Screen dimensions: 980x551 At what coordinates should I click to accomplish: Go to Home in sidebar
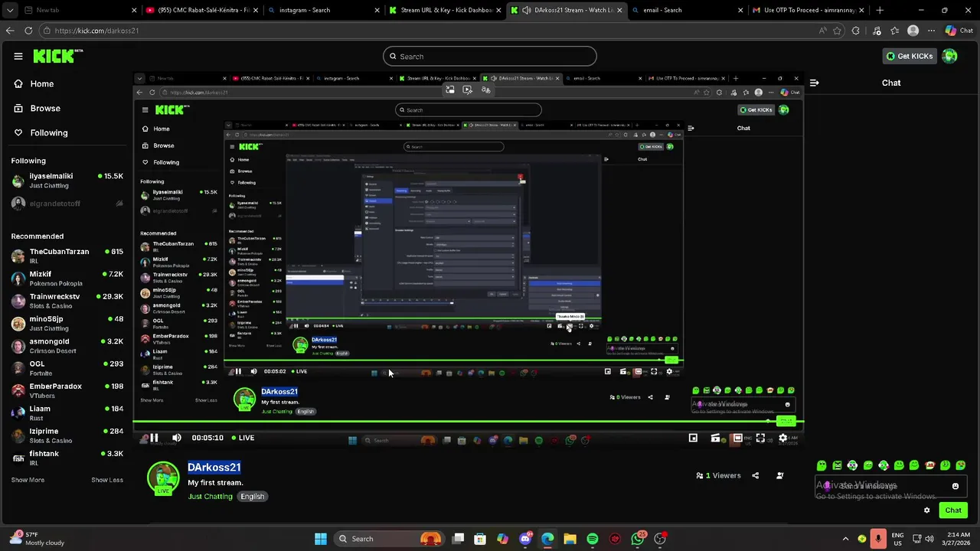tap(34, 83)
